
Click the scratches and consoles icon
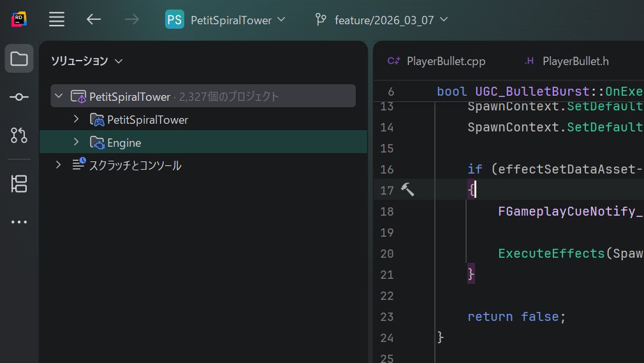[79, 163]
